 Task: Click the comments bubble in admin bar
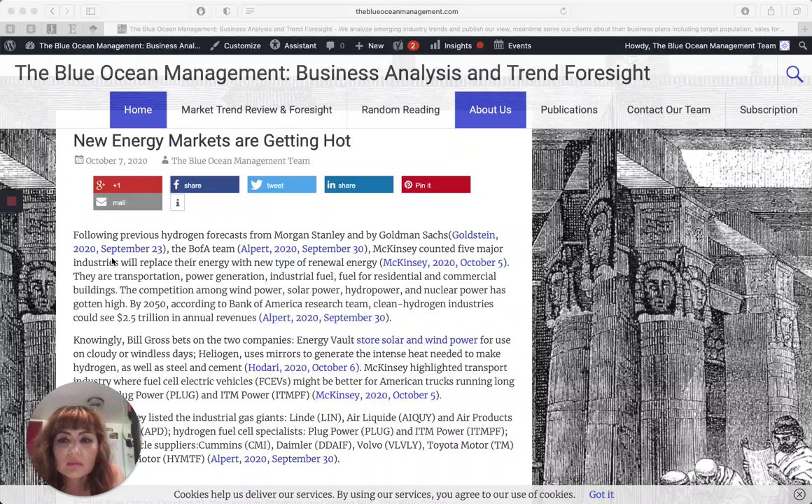tap(335, 45)
